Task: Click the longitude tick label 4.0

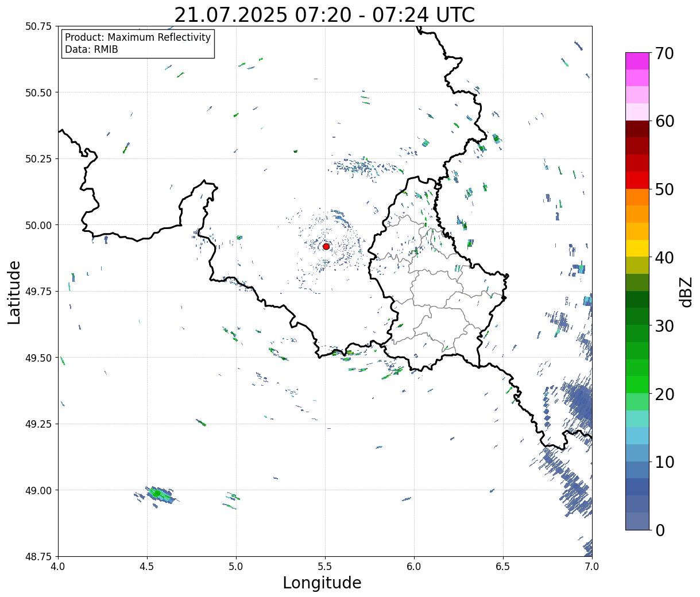Action: (58, 567)
